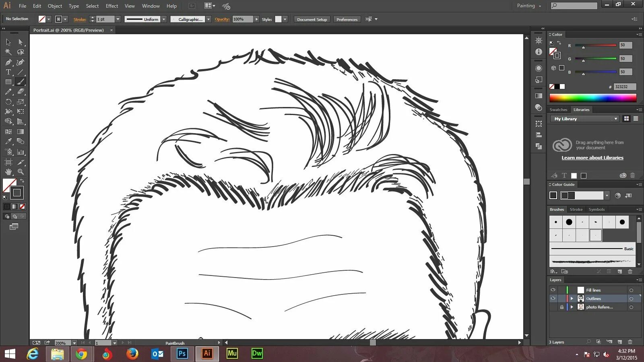This screenshot has width=644, height=362.
Task: Hide the Outlines layer
Action: [x=553, y=298]
